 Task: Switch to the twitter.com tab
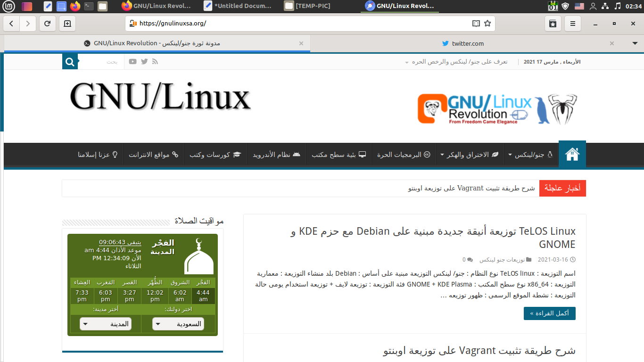point(463,43)
